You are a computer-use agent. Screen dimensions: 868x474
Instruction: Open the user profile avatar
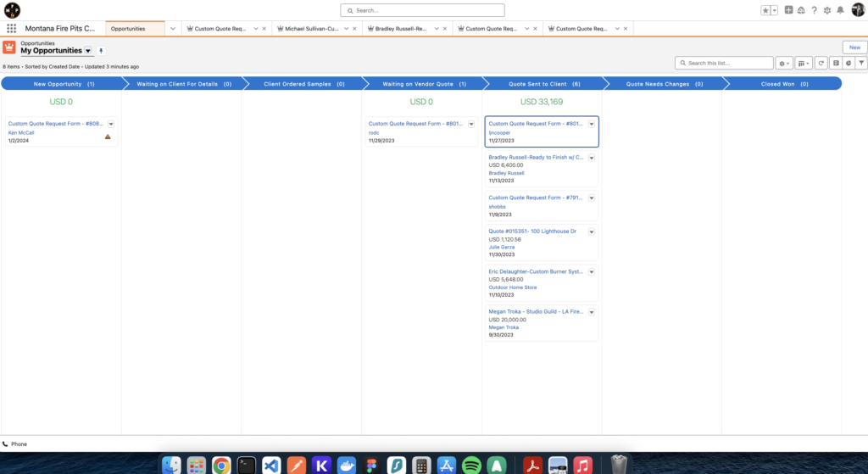tap(858, 9)
